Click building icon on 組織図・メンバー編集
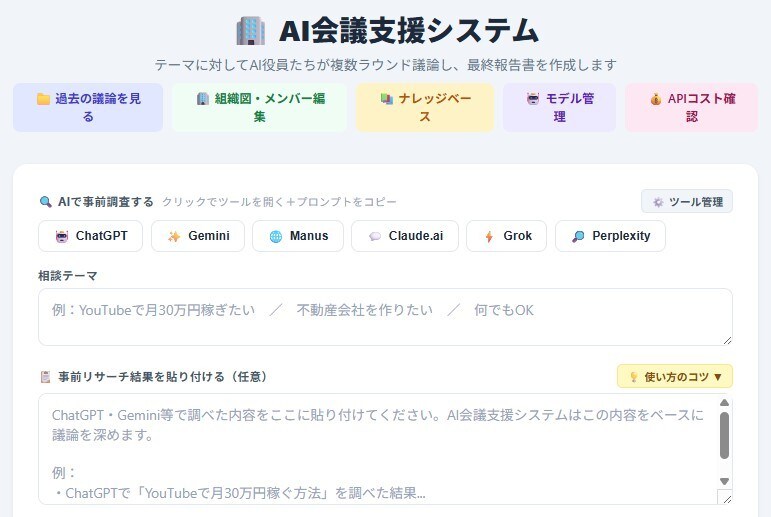 click(x=203, y=99)
